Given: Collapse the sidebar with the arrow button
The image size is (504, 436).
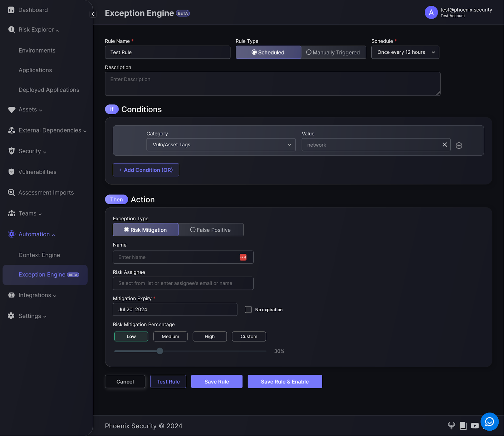Looking at the screenshot, I should pos(93,14).
